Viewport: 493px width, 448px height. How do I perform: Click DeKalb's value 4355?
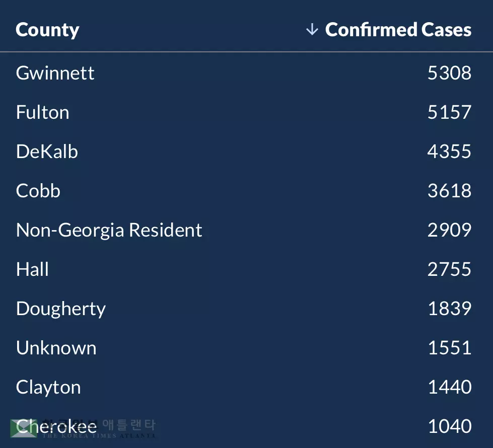coord(449,152)
